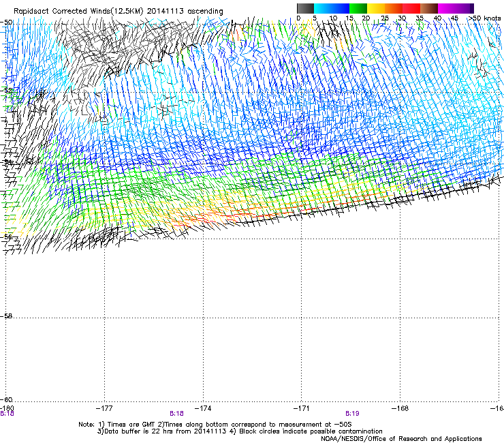Click the yellow 20-25 knots legend swatch
This screenshot has width=504, height=443.
pyautogui.click(x=376, y=8)
